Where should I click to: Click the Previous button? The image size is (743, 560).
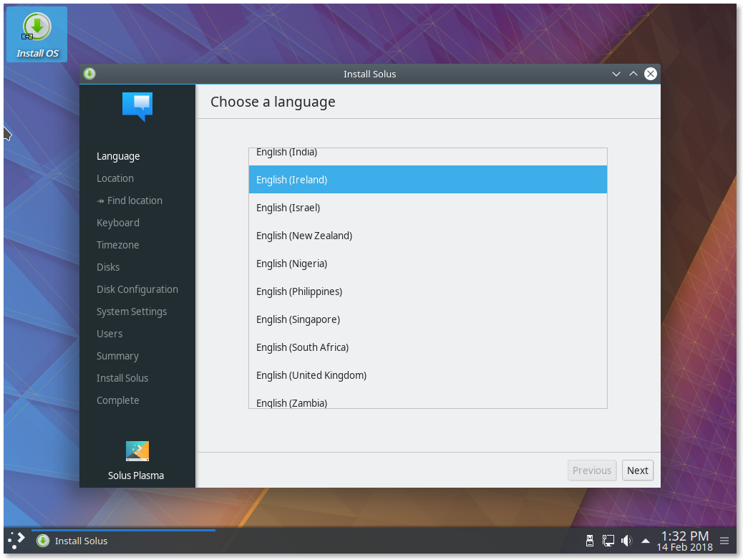point(592,470)
